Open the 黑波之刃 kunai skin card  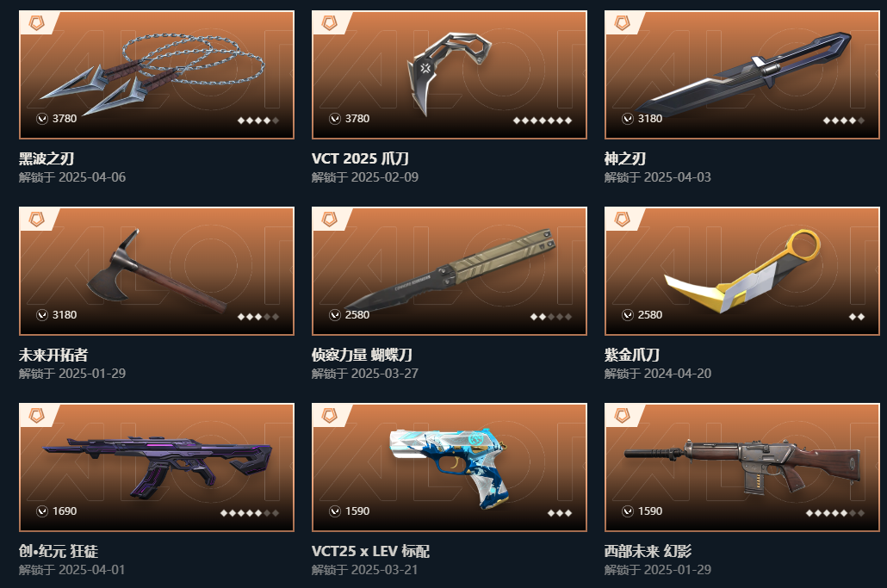coord(157,75)
